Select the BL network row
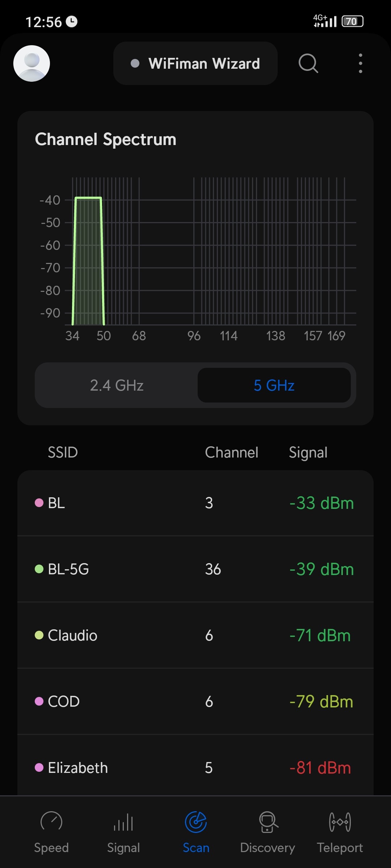The image size is (391, 868). point(195,503)
